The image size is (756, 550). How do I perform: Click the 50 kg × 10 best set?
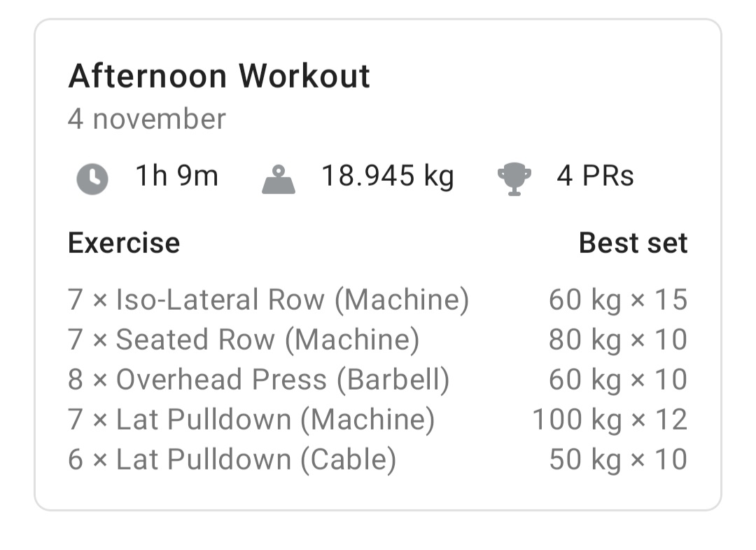pos(617,460)
